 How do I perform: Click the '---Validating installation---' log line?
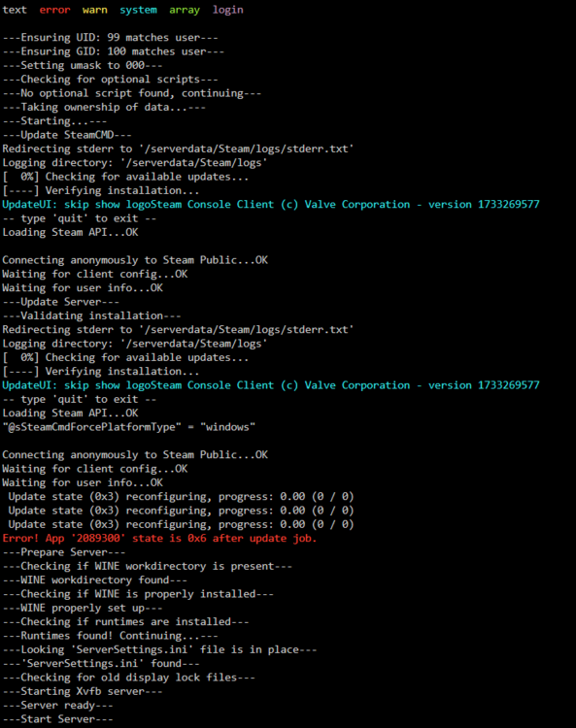point(91,315)
